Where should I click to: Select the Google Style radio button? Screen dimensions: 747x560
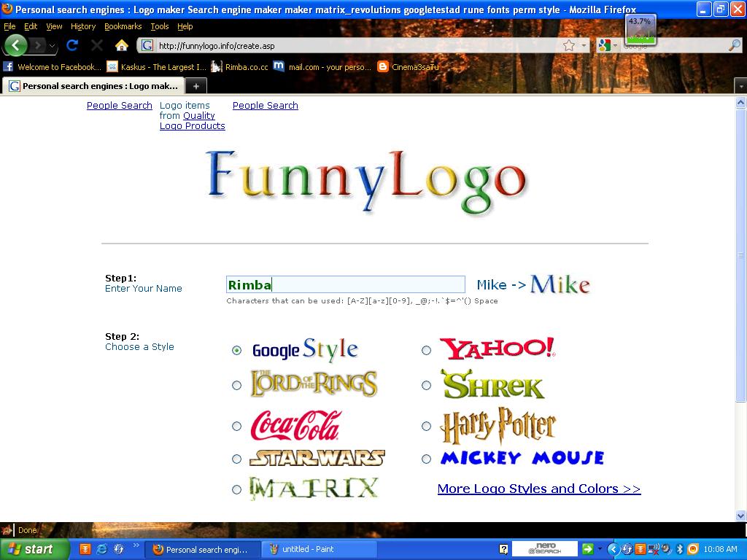(x=237, y=350)
